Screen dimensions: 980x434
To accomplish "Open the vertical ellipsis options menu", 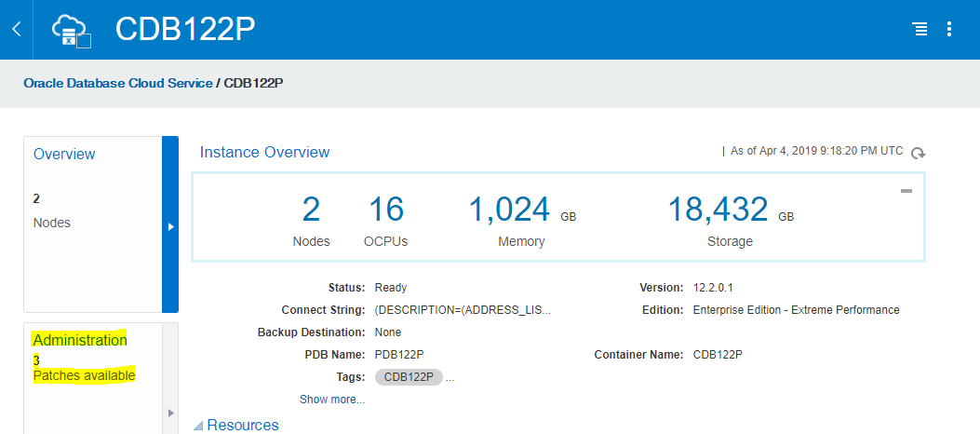I will pos(949,30).
